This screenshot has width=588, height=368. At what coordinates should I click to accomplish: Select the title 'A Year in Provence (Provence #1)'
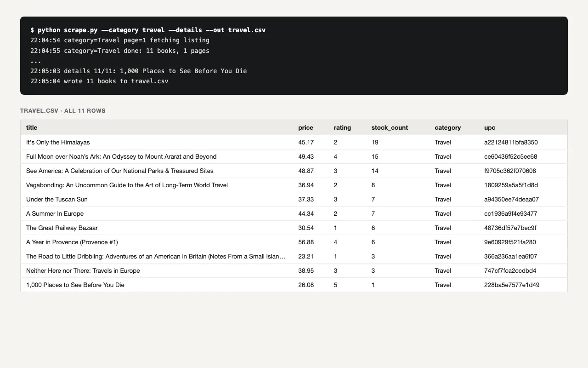[72, 242]
